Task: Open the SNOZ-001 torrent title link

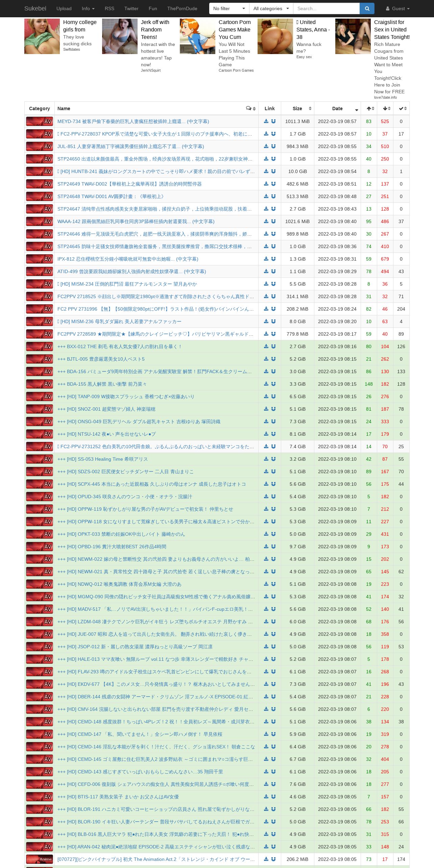Action: click(106, 409)
